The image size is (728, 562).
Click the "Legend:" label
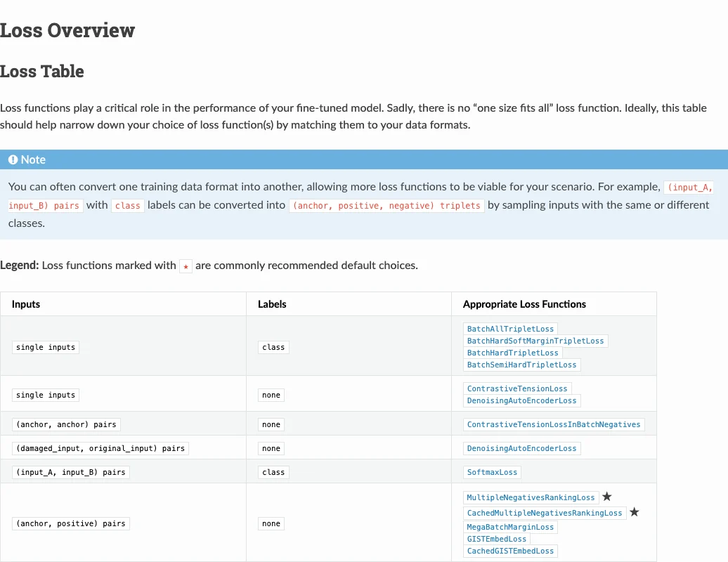[x=20, y=266]
